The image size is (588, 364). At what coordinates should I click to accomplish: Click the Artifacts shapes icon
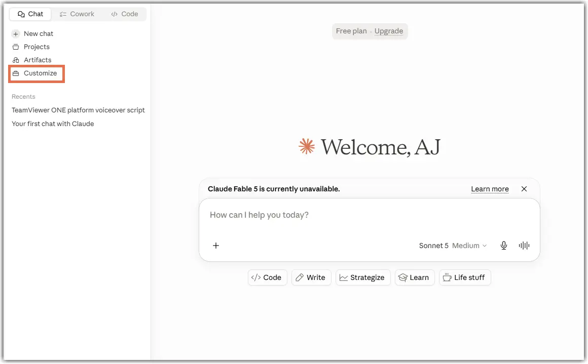[x=16, y=60]
